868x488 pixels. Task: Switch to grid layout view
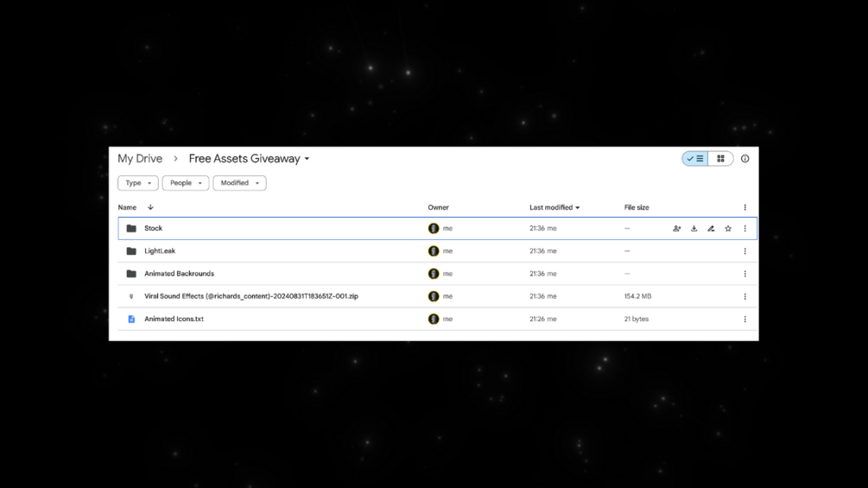[720, 159]
